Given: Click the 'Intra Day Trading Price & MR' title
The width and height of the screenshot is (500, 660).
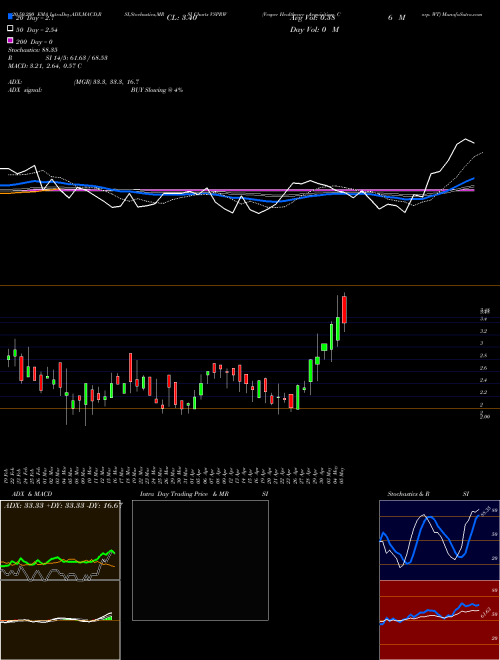Looking at the screenshot, I should [184, 494].
